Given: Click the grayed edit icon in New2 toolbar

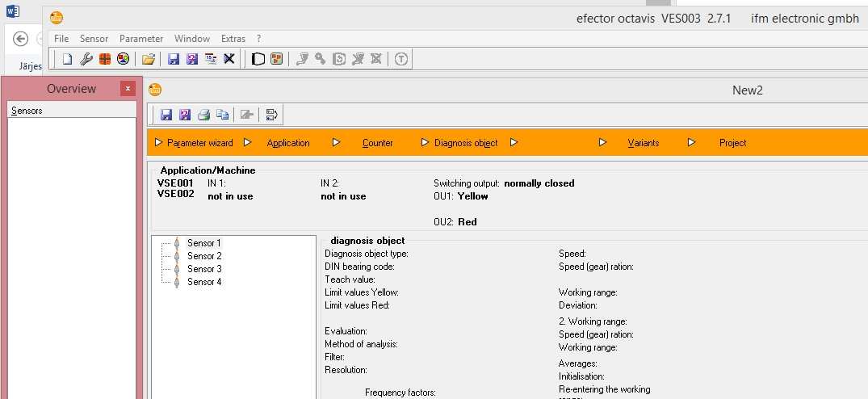Looking at the screenshot, I should (246, 115).
